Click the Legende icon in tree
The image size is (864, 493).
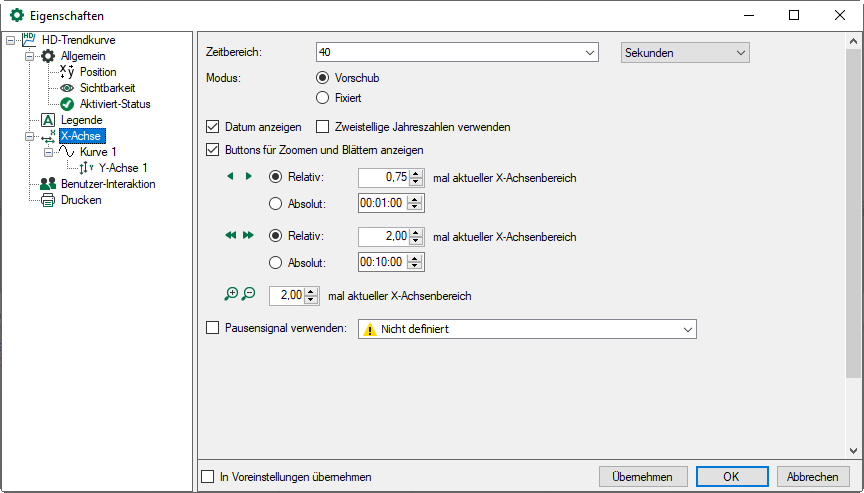pyautogui.click(x=47, y=120)
